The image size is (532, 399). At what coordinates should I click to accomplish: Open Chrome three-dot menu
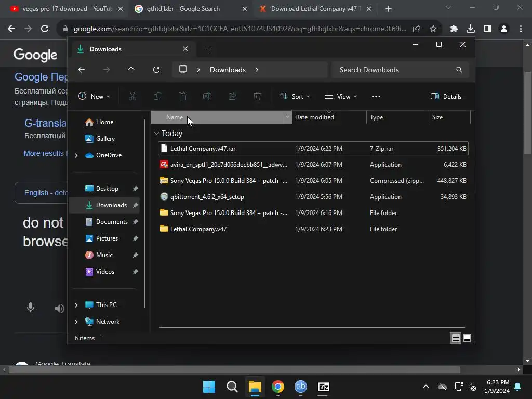pyautogui.click(x=521, y=29)
